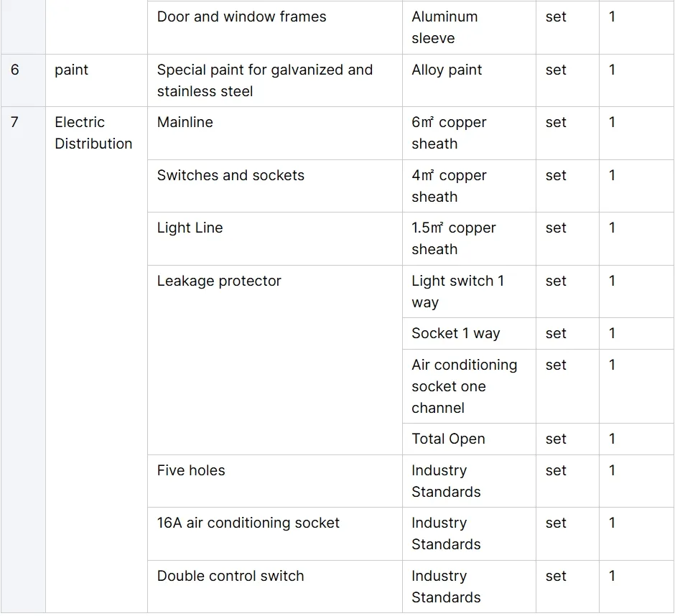Viewport: 675px width, 616px height.
Task: Click the "Switches and sockets" cell
Action: click(231, 176)
